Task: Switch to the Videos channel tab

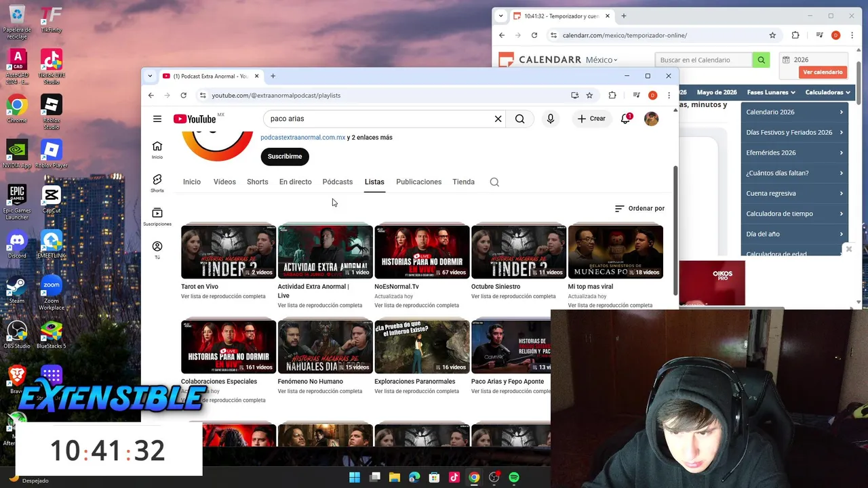Action: pos(224,182)
